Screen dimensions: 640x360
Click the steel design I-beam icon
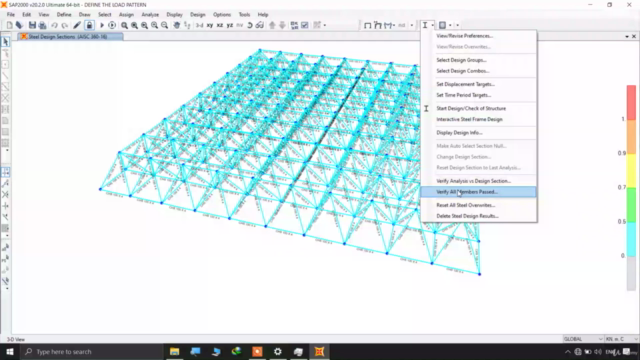[425, 25]
